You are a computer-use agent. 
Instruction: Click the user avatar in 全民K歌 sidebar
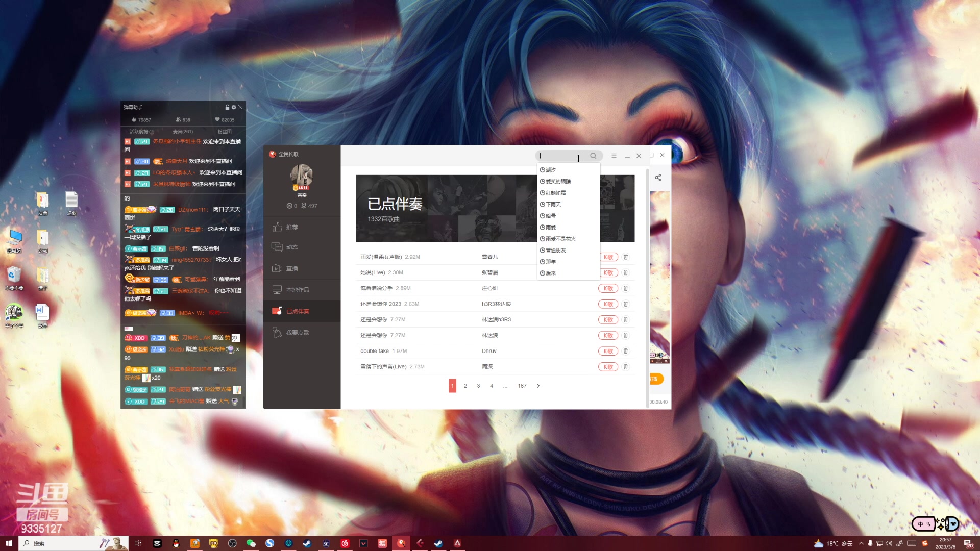[x=302, y=177]
